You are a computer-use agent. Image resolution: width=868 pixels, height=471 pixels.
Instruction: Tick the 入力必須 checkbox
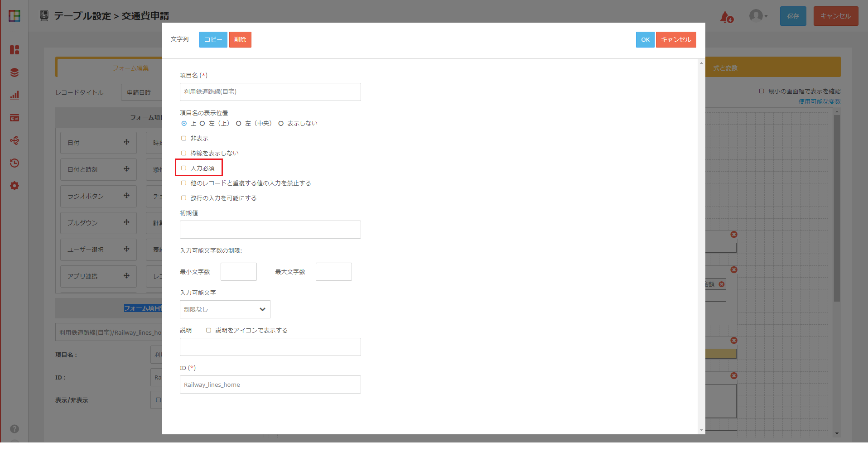click(184, 168)
